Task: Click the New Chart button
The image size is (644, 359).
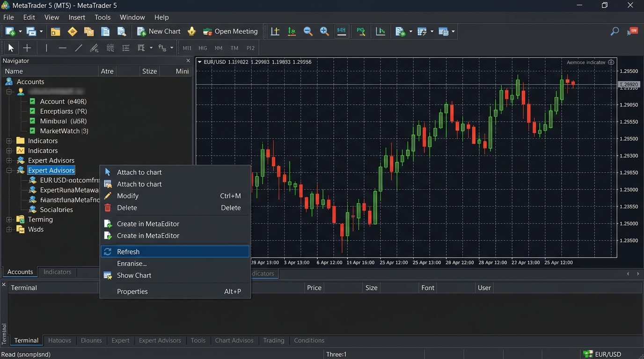Action: [159, 31]
